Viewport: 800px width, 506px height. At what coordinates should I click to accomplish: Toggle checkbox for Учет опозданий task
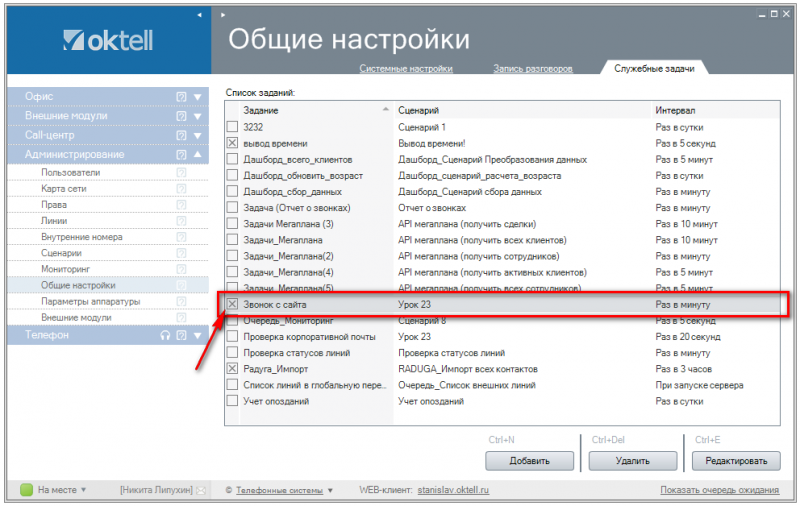pyautogui.click(x=232, y=401)
